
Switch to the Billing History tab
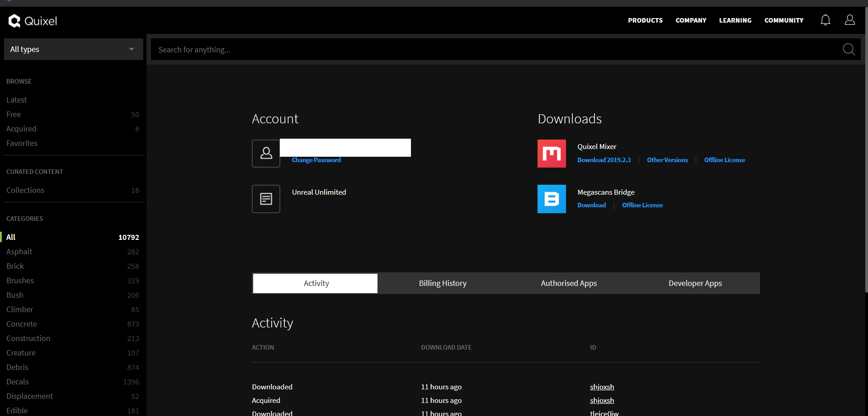click(443, 283)
